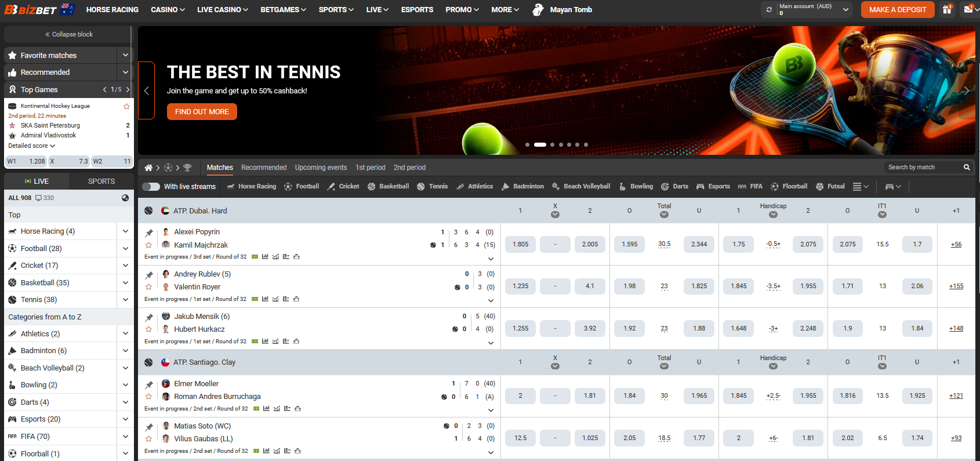
Task: Favorite the Rublev vs Royer match
Action: (149, 287)
